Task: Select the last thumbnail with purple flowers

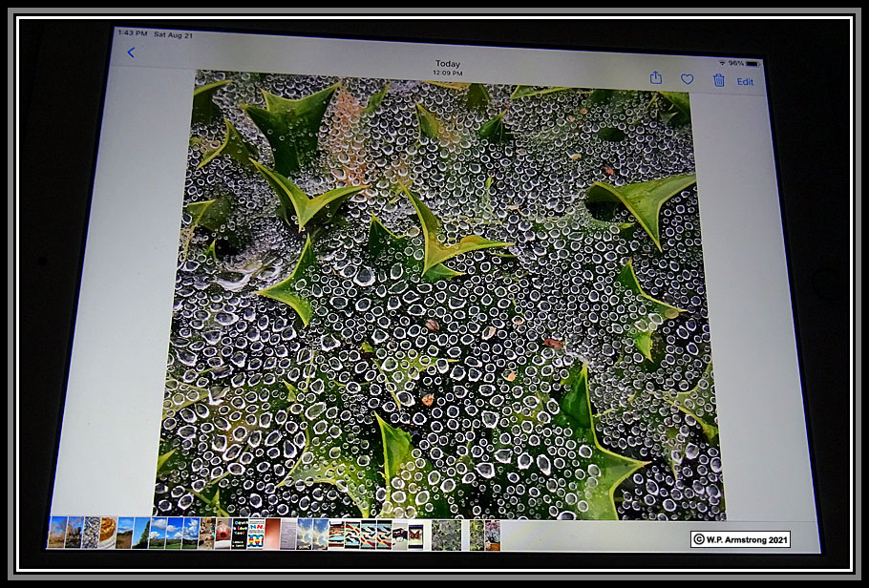Action: tap(493, 535)
